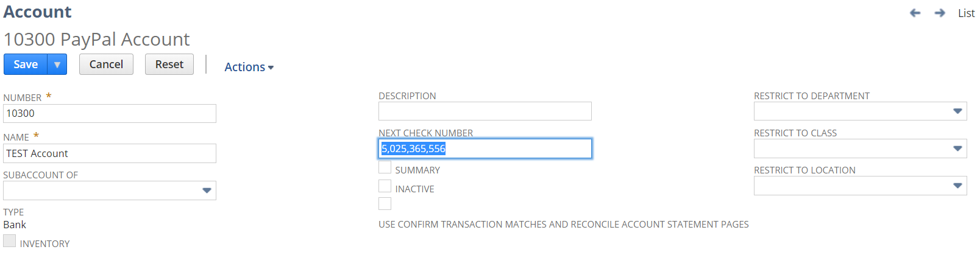Screen dimensions: 980x255
Task: Toggle the Inventory checkbox
Action: click(x=10, y=241)
